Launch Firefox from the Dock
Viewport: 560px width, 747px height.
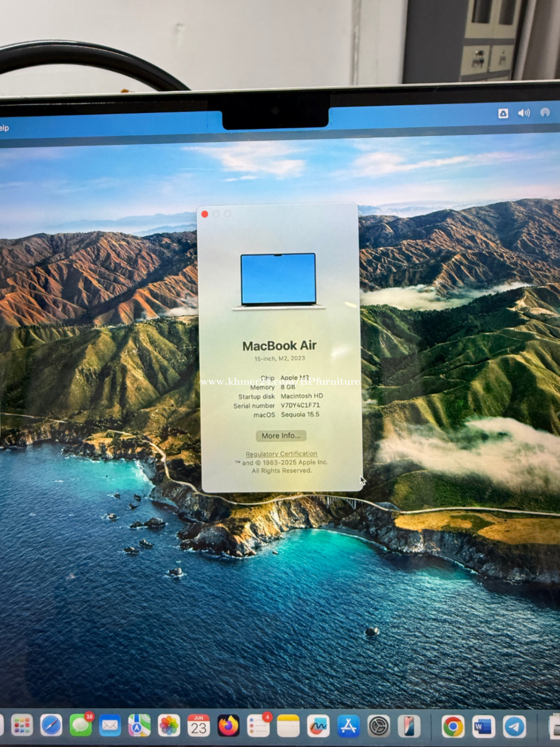[228, 726]
